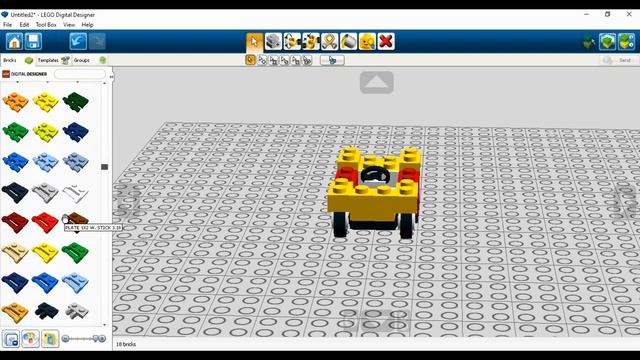Choose the Clone brick tool
Viewport: 640px width, 360px height.
(x=273, y=42)
